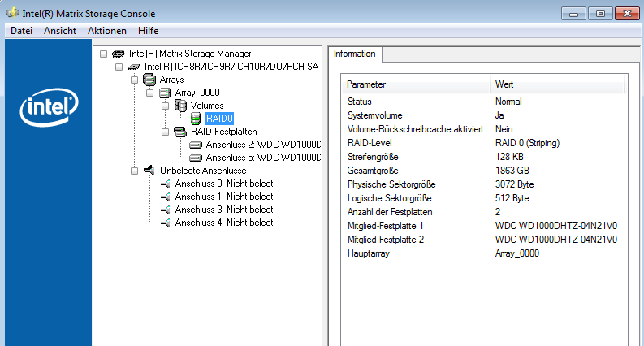
Task: Click the Mitglied-Festplatte 1 row
Action: 484,226
